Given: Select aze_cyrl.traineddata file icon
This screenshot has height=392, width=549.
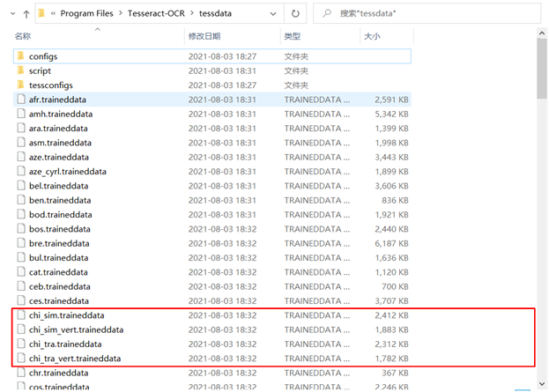Looking at the screenshot, I should tap(21, 171).
